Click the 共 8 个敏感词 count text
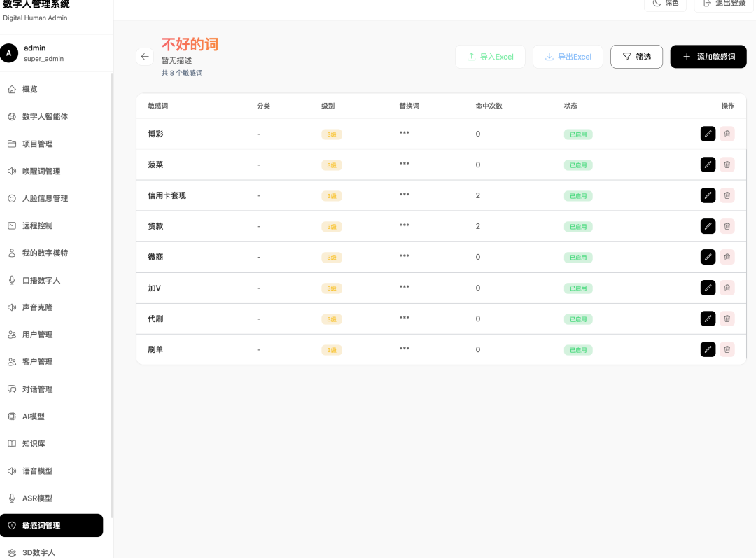 point(182,73)
